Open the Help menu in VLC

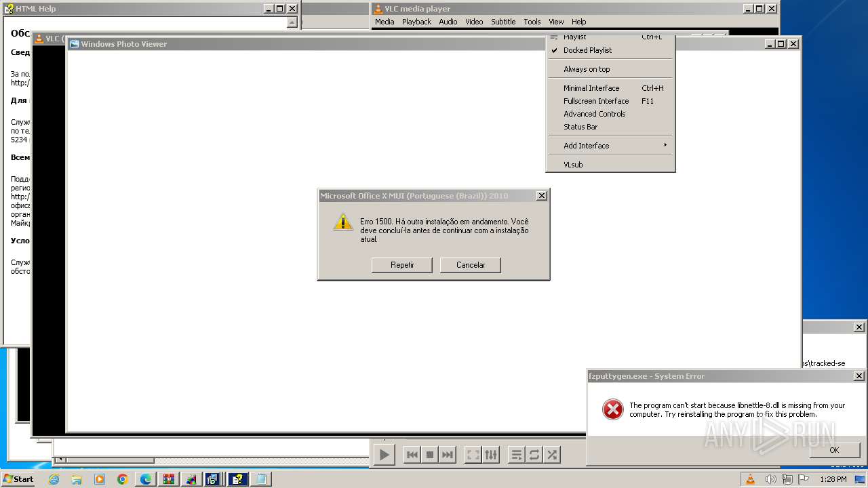click(x=578, y=22)
